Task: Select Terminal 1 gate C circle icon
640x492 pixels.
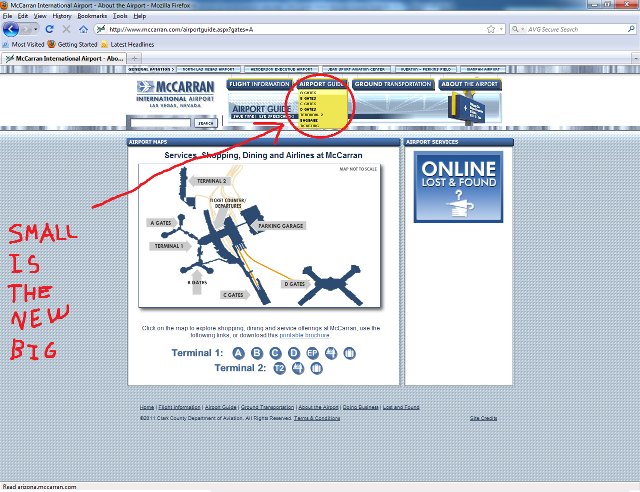Action: click(x=275, y=352)
